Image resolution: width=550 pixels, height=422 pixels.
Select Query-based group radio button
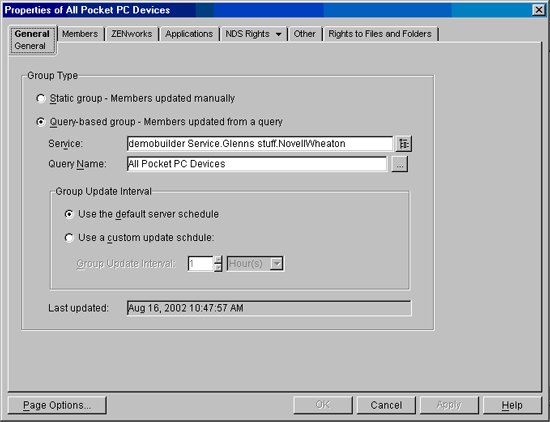click(41, 122)
